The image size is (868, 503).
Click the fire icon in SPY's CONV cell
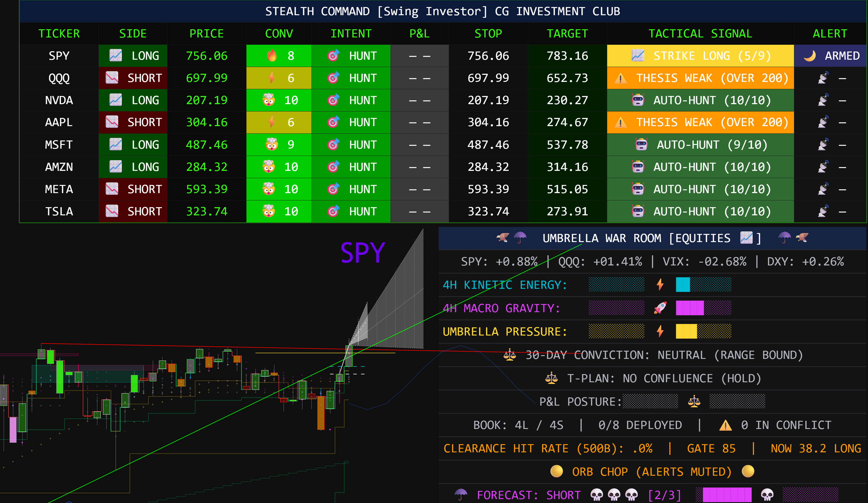[x=272, y=55]
